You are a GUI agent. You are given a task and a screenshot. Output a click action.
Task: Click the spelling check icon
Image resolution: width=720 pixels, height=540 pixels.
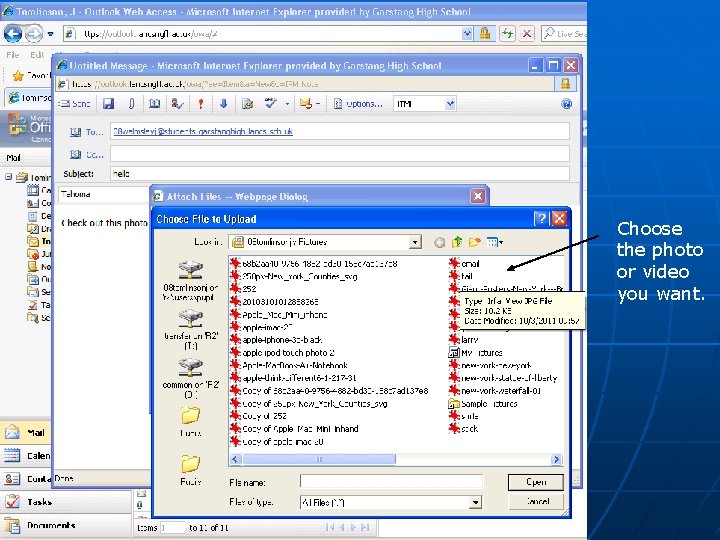(271, 103)
